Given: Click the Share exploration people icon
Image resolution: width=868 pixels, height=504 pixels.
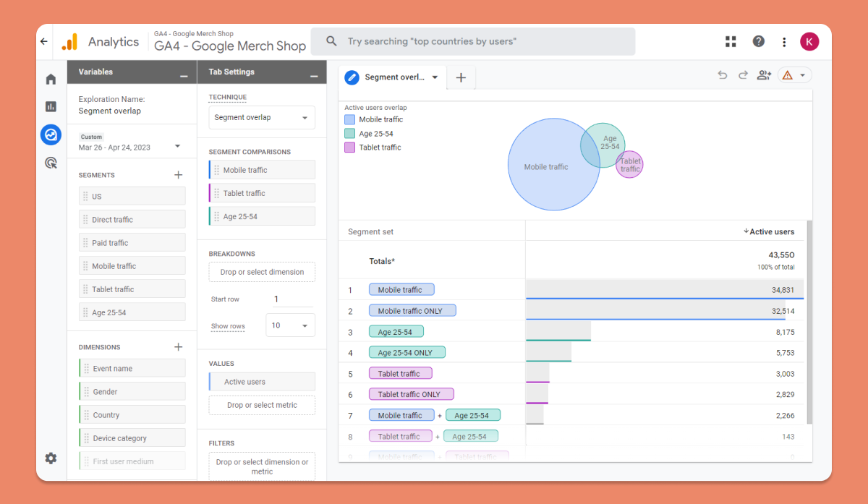Looking at the screenshot, I should (764, 75).
